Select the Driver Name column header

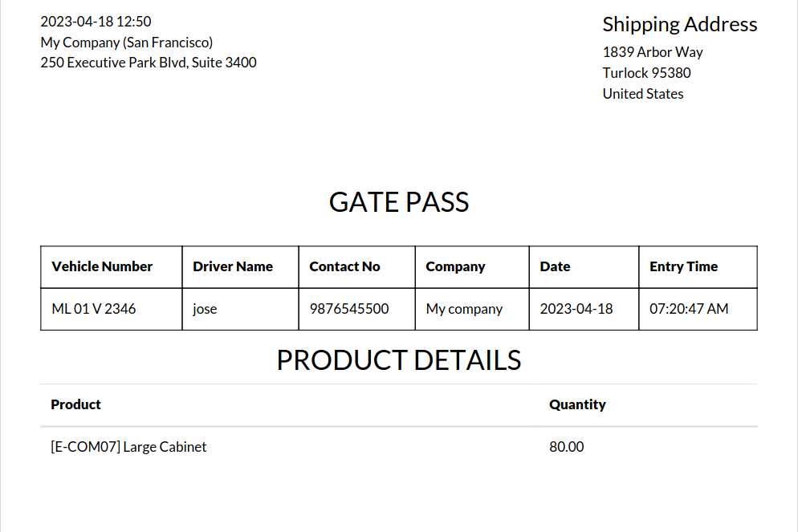233,266
